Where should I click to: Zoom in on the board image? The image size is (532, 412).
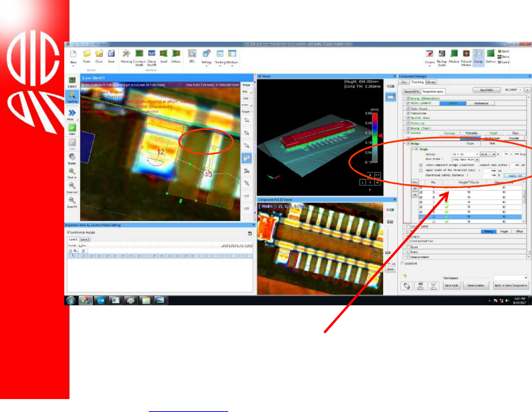[72, 173]
